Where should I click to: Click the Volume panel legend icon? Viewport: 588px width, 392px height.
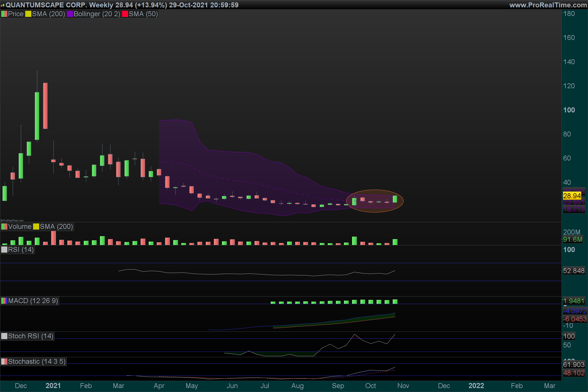click(x=4, y=226)
